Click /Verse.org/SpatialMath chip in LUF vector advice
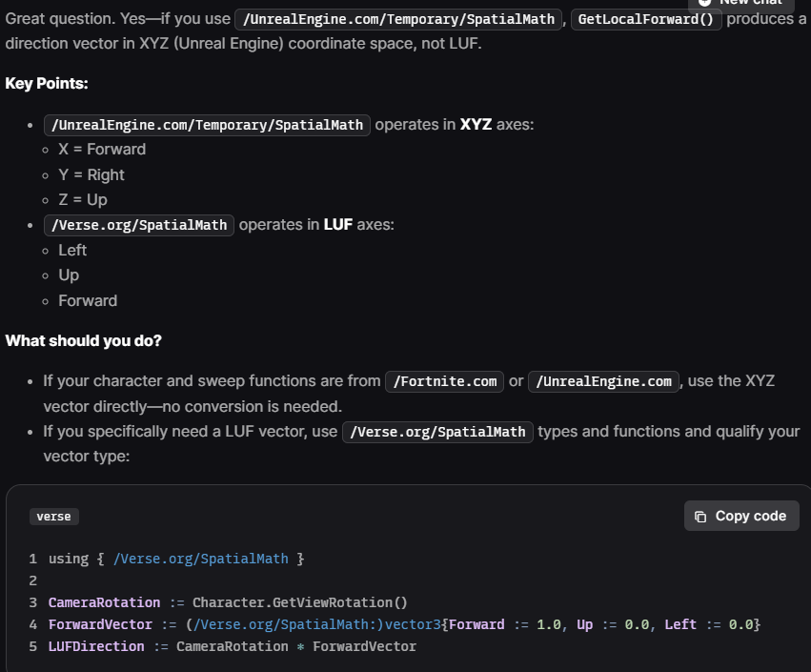Image resolution: width=811 pixels, height=672 pixels. click(437, 432)
